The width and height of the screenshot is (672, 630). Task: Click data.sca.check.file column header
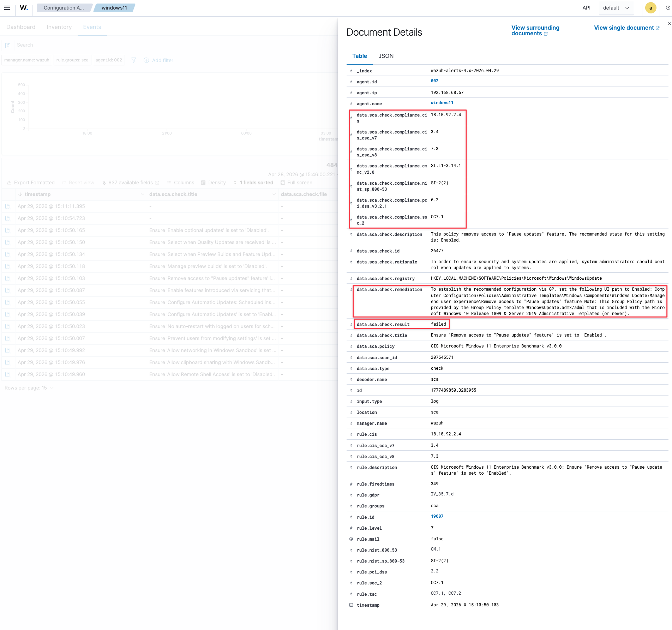point(304,194)
